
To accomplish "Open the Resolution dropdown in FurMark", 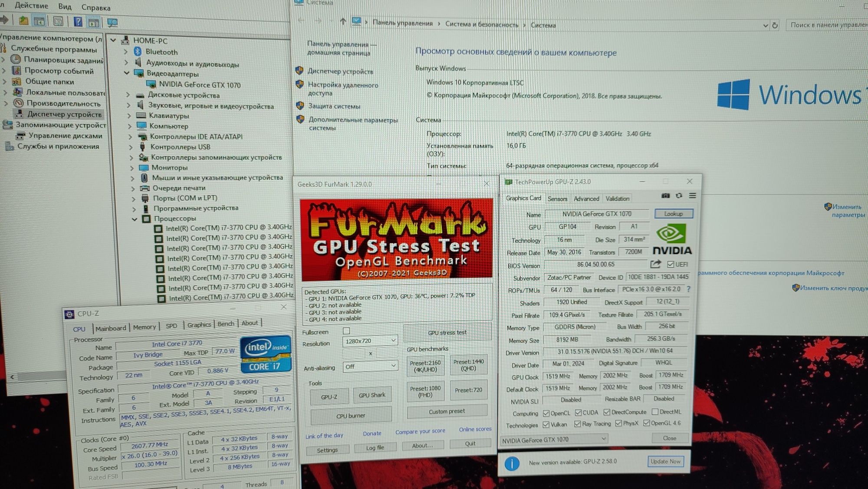I will (370, 340).
